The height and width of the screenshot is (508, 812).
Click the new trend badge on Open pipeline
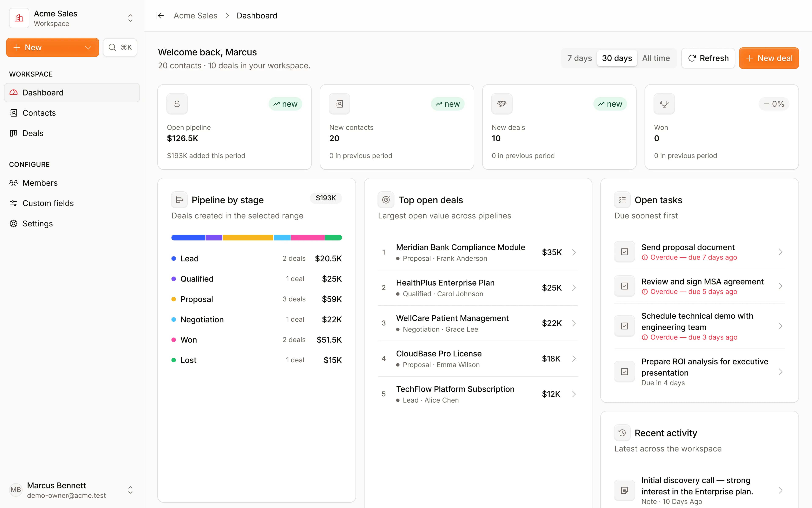(285, 104)
